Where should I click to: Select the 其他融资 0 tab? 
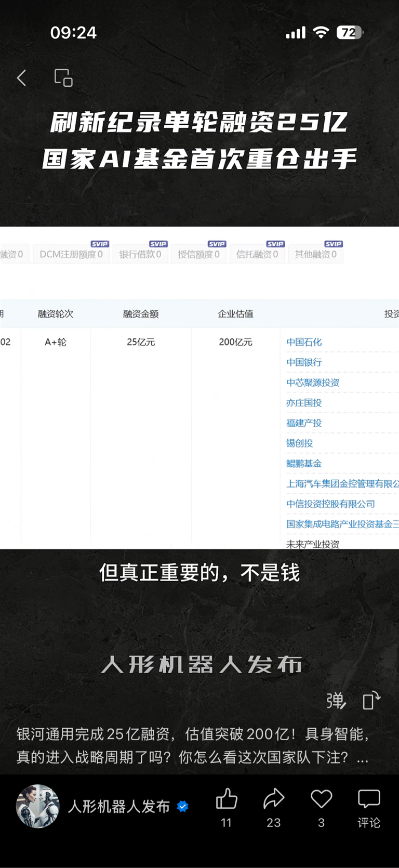[316, 254]
